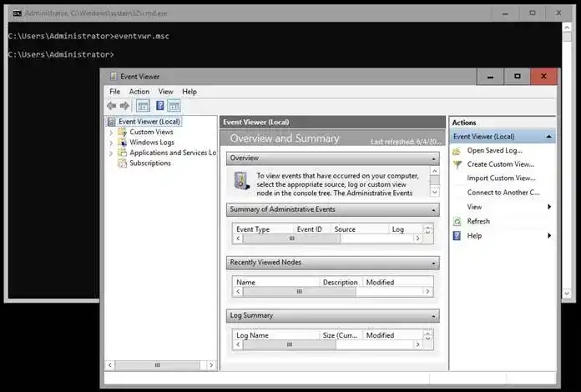The image size is (581, 392).
Task: Click the Back arrow in Event Viewer toolbar
Action: (x=112, y=106)
